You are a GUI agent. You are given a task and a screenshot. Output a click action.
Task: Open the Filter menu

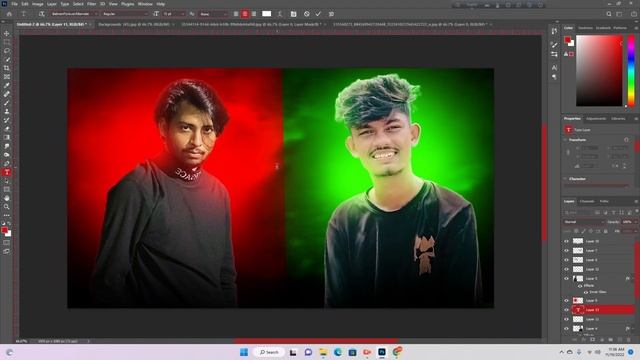click(91, 4)
